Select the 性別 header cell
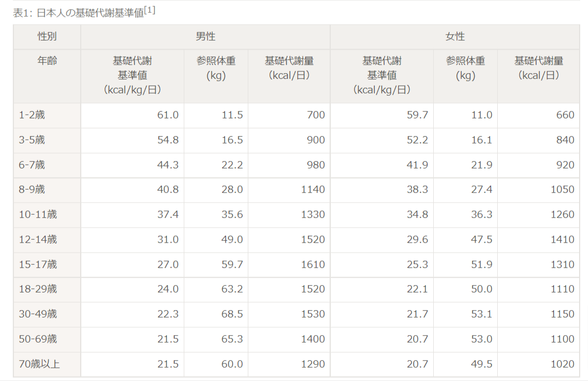Viewport: 588px width, 381px height. click(x=47, y=37)
